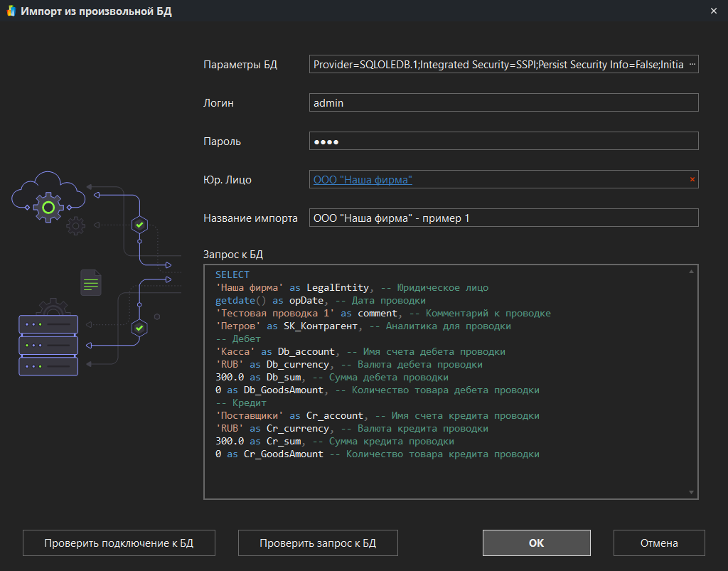Close the Импорт из произвольной БД window
This screenshot has width=728, height=571.
[713, 11]
